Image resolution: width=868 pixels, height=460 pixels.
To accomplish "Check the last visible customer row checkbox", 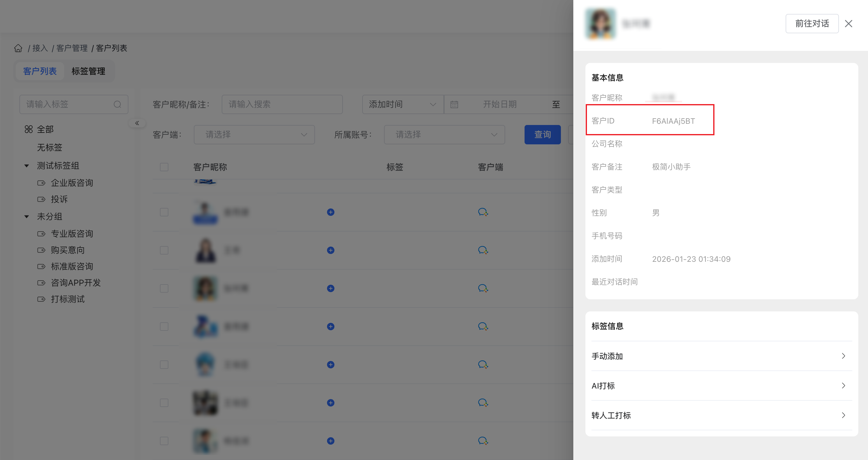I will [164, 441].
